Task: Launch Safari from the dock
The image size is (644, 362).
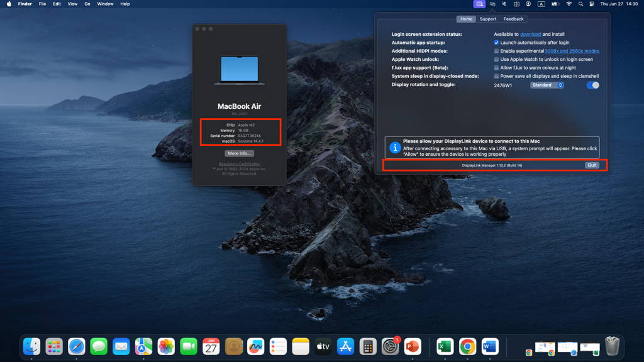Action: [x=76, y=346]
